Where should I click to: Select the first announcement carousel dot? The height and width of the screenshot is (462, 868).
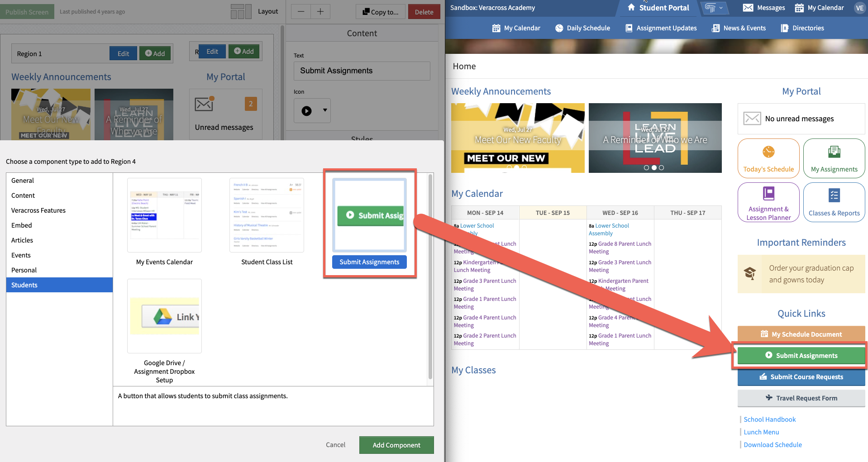coord(646,168)
